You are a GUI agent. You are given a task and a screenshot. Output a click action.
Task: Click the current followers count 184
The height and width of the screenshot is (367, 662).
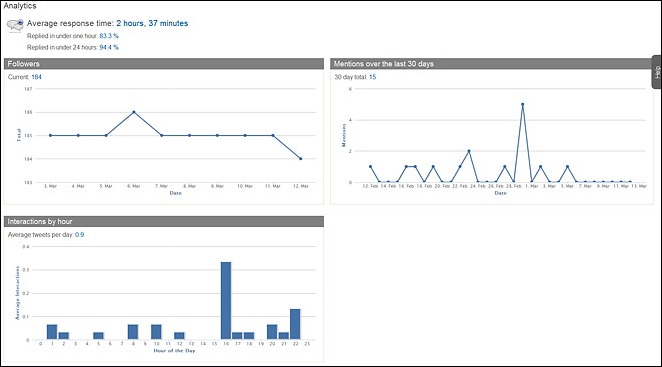coord(36,77)
